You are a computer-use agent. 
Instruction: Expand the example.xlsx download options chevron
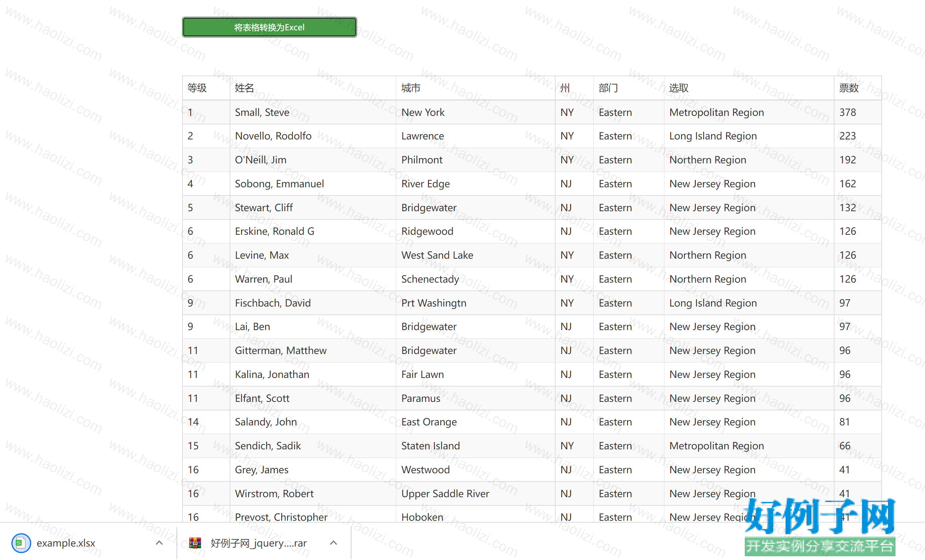(159, 543)
